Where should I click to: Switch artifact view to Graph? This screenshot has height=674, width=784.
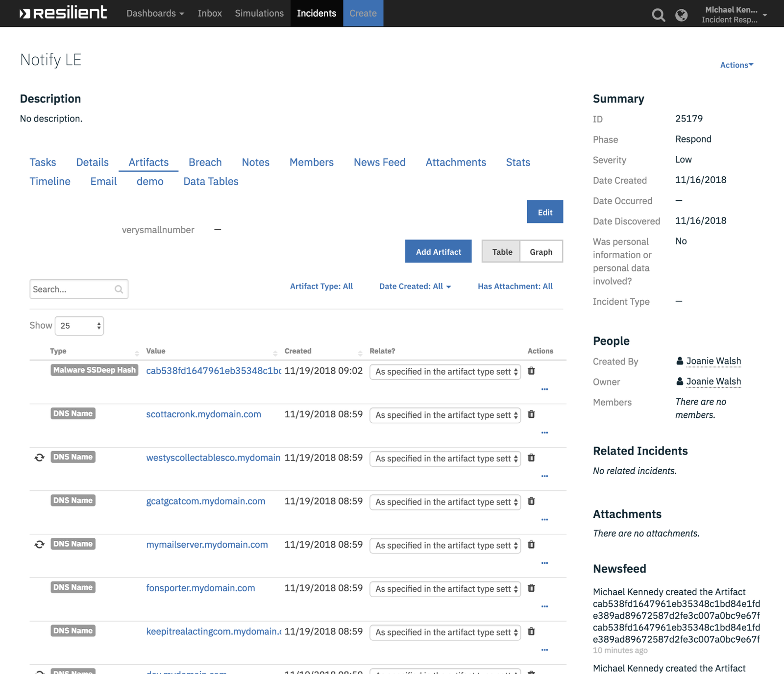(x=541, y=251)
